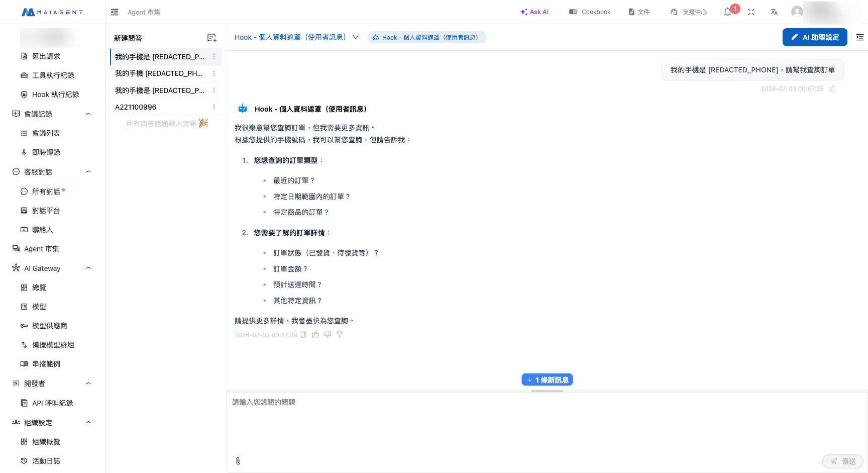
Task: Open the user avatar menu
Action: [x=797, y=12]
